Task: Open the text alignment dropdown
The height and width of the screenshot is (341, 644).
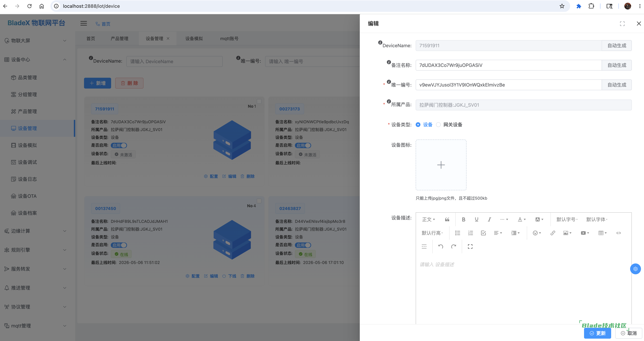Action: 498,233
